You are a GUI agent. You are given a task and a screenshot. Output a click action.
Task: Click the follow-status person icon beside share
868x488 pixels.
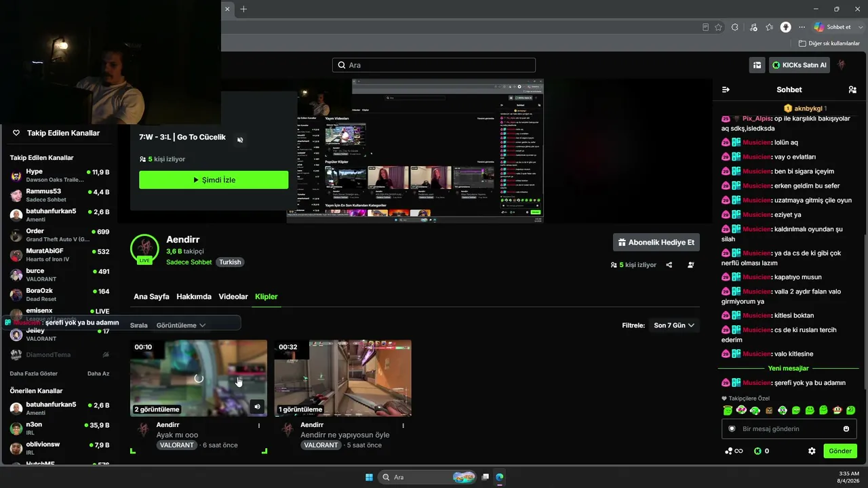tap(691, 265)
